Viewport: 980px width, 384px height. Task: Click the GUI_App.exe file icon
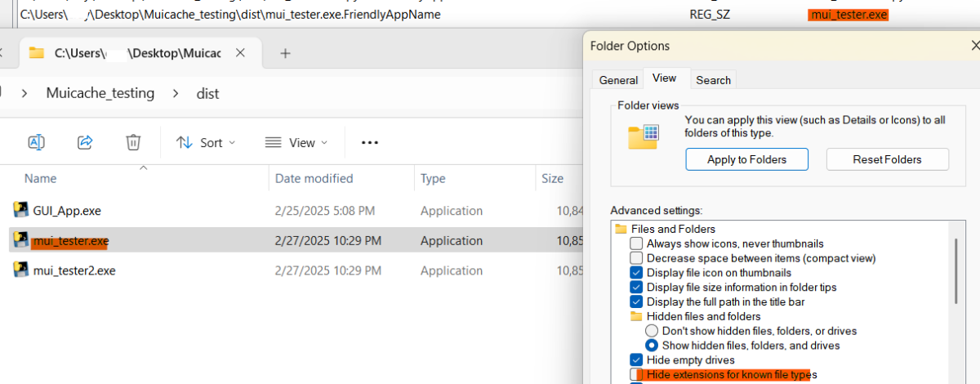pos(21,210)
